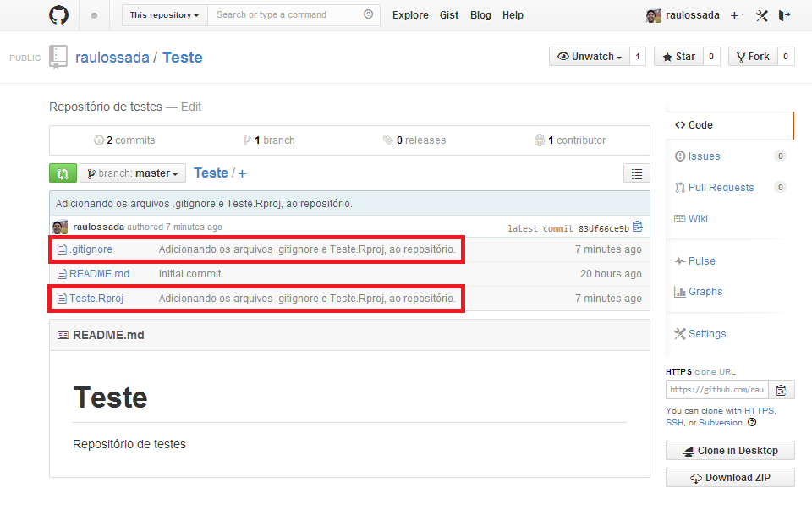Click the stargazers count 0
This screenshot has height=526, width=812.
(x=711, y=57)
